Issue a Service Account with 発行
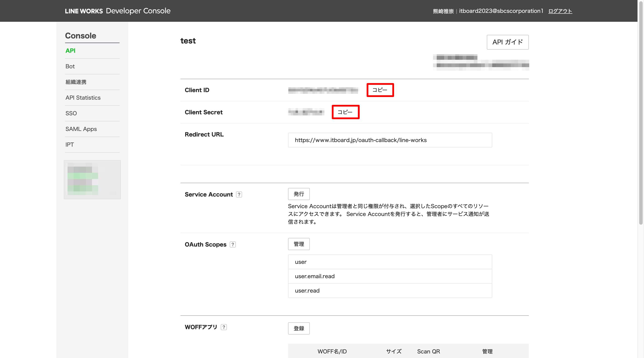The image size is (644, 358). 298,194
